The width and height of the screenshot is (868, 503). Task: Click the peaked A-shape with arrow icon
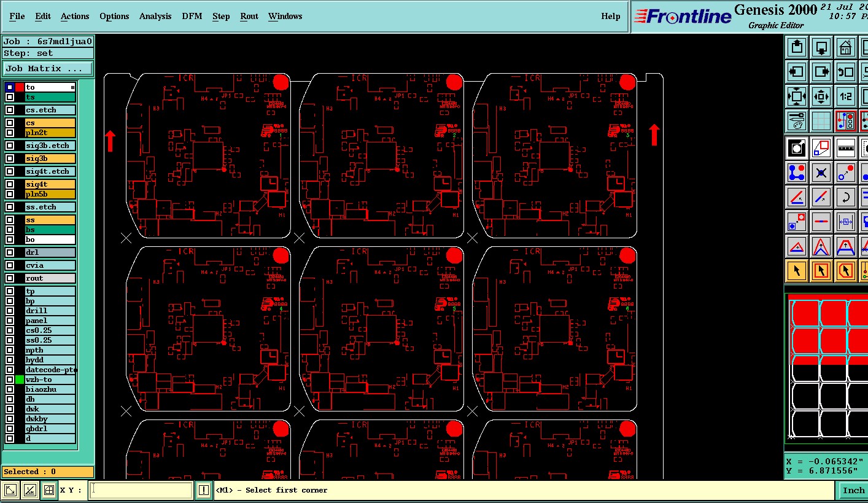(821, 246)
